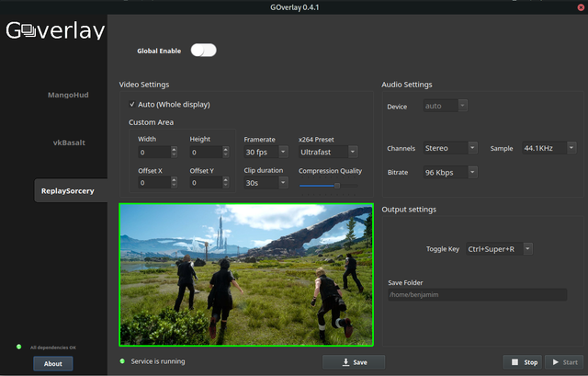Click the all dependencies OK status dot

point(18,348)
